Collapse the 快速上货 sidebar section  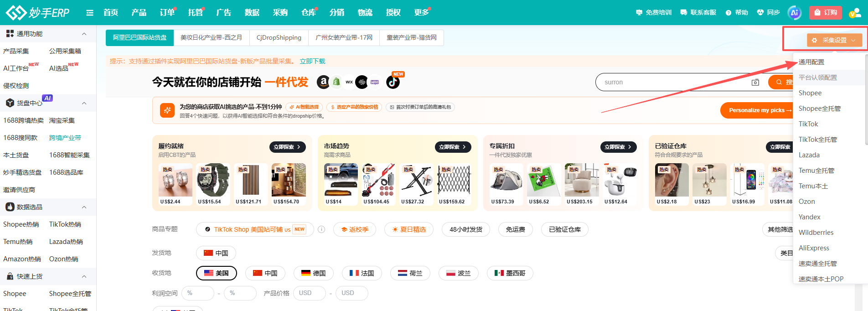[84, 276]
